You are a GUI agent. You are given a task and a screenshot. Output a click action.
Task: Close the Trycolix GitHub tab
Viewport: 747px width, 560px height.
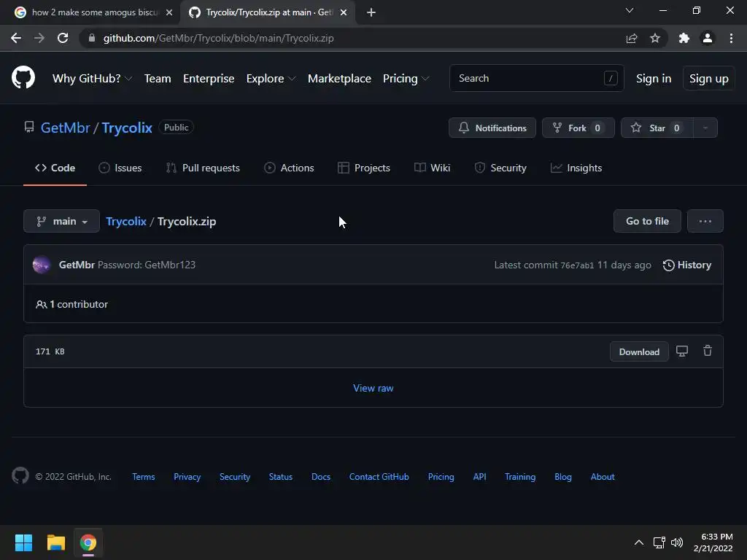pos(344,12)
